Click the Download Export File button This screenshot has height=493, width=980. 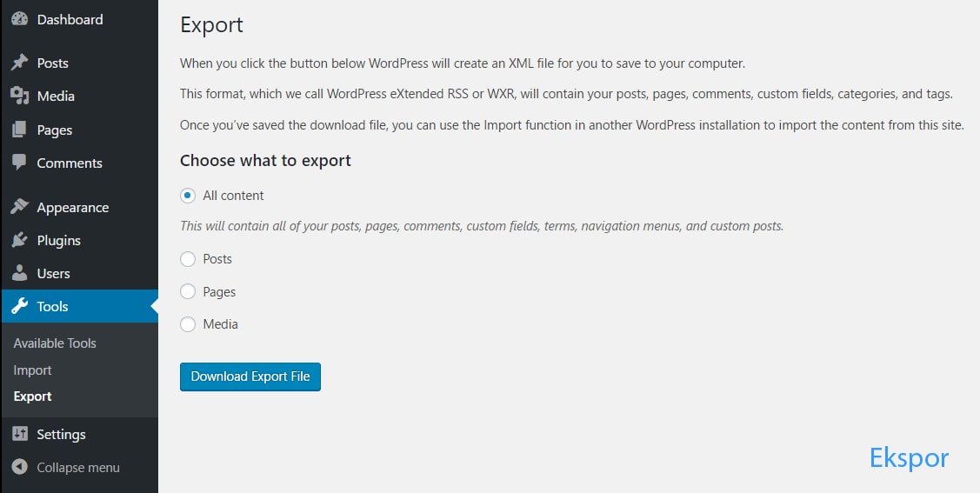(250, 376)
